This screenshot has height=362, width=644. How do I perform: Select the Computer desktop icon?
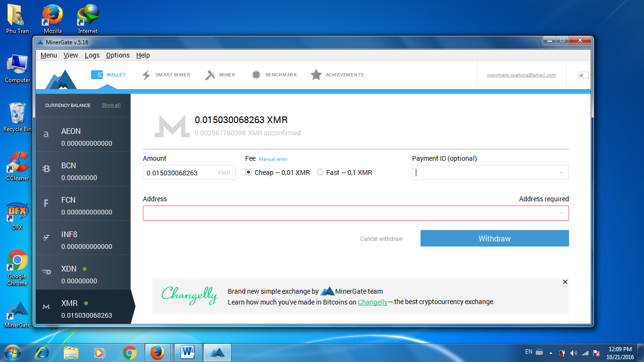click(17, 68)
